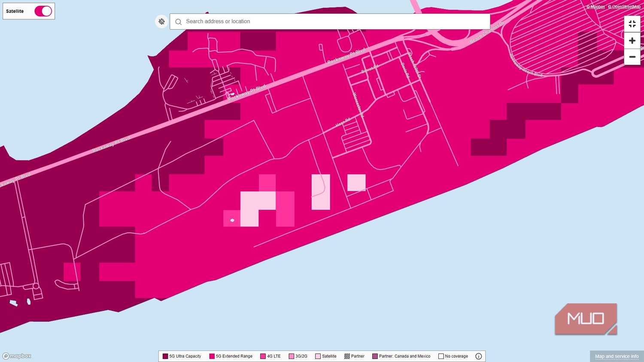Open the Mapbox attribution link
This screenshot has height=362, width=644.
[595, 6]
